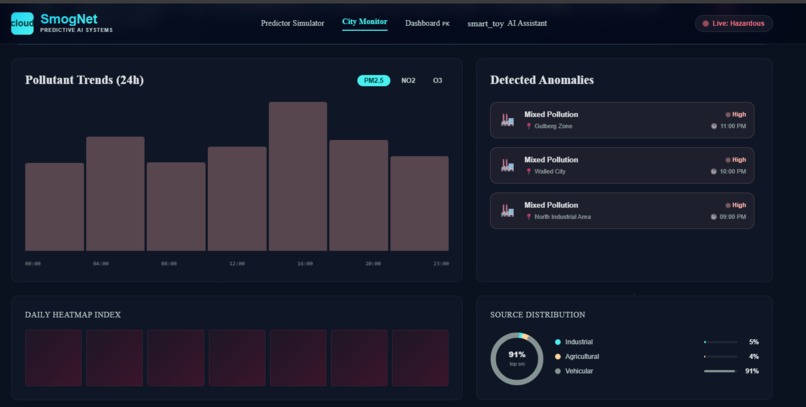Switch pollutant trend to NO2
Image resolution: width=806 pixels, height=407 pixels.
408,81
